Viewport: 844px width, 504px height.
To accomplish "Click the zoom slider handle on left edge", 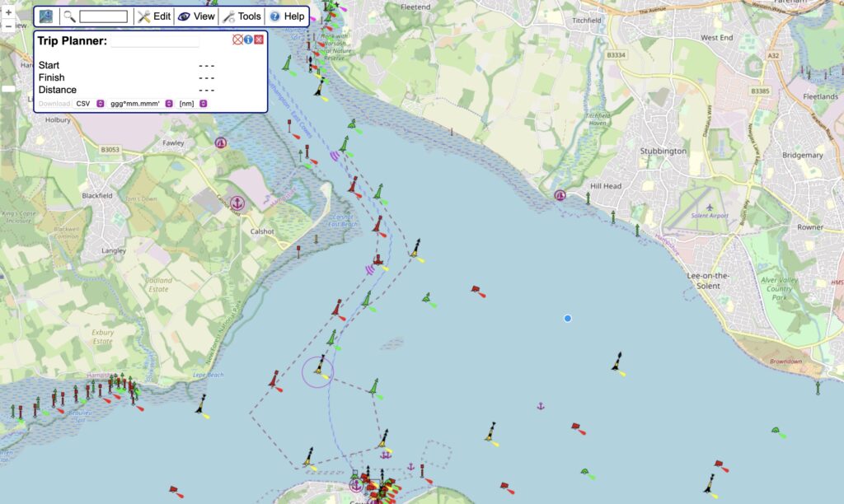I will pyautogui.click(x=8, y=88).
